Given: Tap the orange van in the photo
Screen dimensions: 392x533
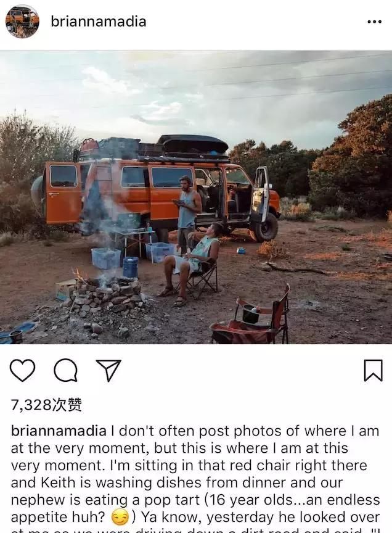Looking at the screenshot, I should tap(160, 191).
